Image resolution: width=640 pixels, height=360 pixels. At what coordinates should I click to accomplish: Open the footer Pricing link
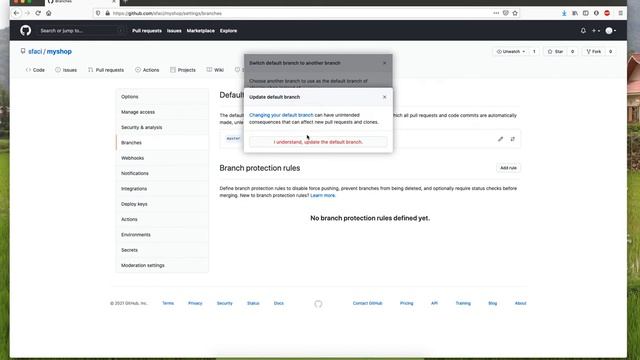[407, 303]
